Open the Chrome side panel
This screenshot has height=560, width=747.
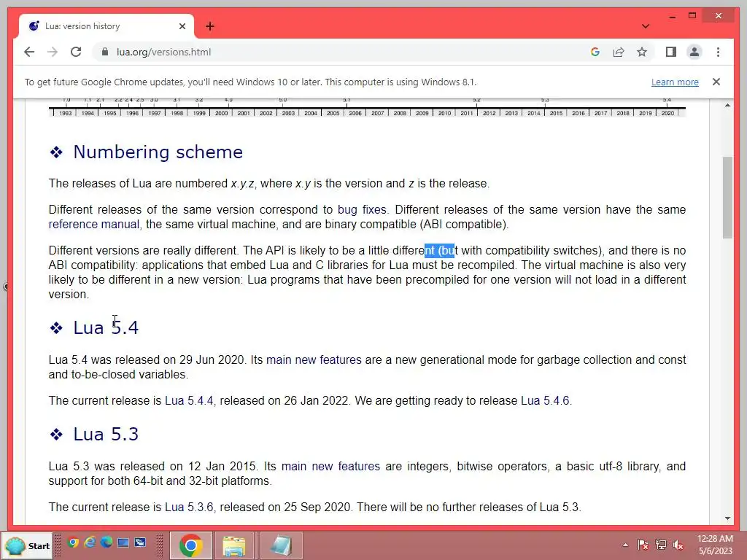671,52
